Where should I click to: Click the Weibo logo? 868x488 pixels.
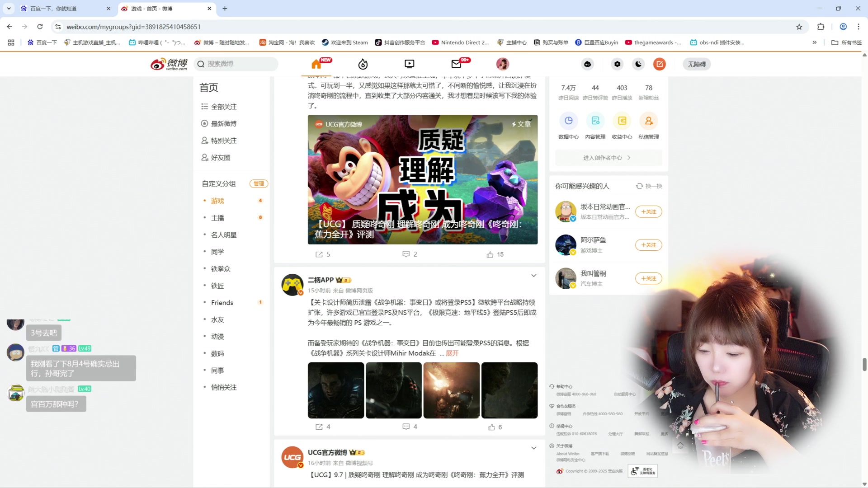(x=169, y=64)
